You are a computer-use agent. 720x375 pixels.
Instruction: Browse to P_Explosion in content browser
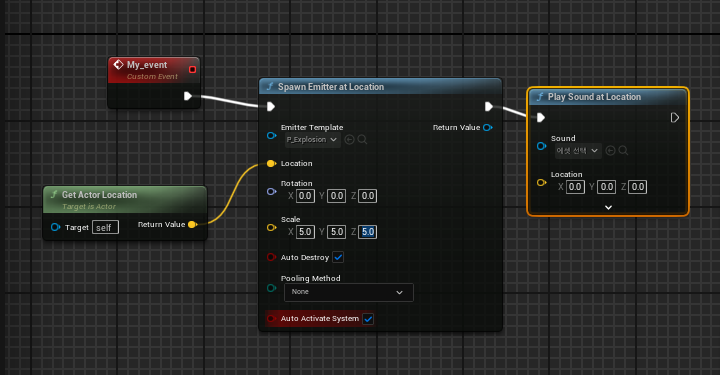click(362, 140)
